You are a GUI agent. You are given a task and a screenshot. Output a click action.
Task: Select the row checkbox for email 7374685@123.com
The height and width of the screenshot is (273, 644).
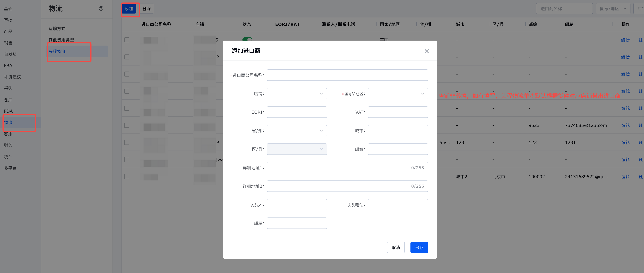[127, 125]
